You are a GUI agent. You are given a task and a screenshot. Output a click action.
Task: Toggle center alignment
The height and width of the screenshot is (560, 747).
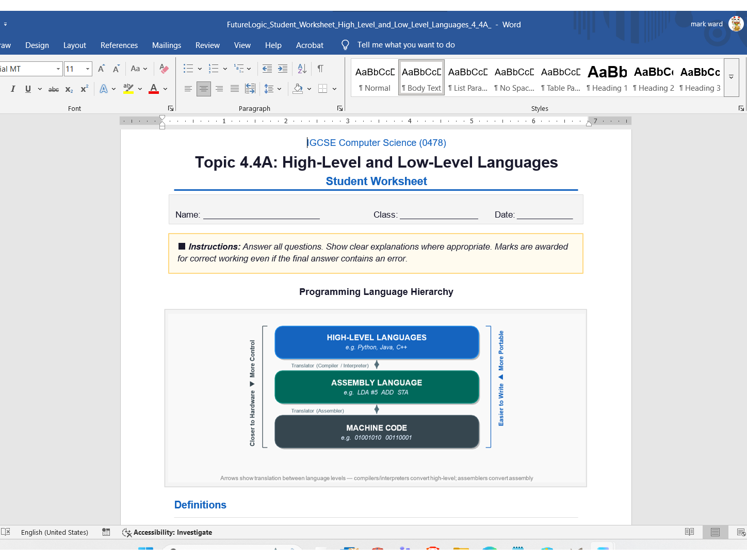tap(204, 89)
